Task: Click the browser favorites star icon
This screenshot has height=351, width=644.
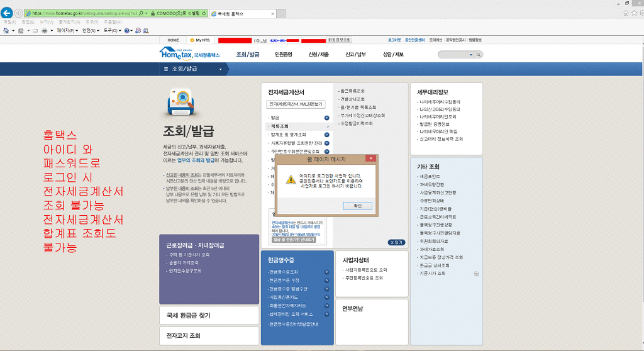Action: tap(633, 13)
